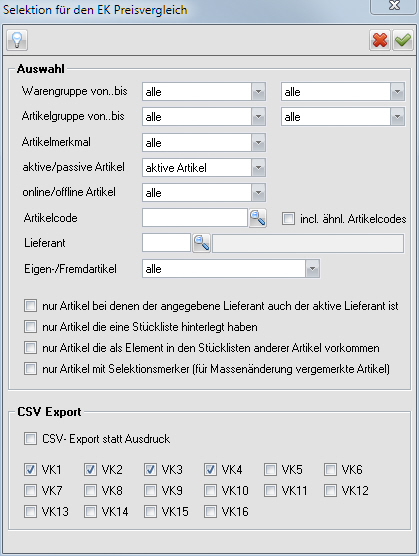
Task: Open Artikelcode search magnifier icon
Action: click(258, 218)
